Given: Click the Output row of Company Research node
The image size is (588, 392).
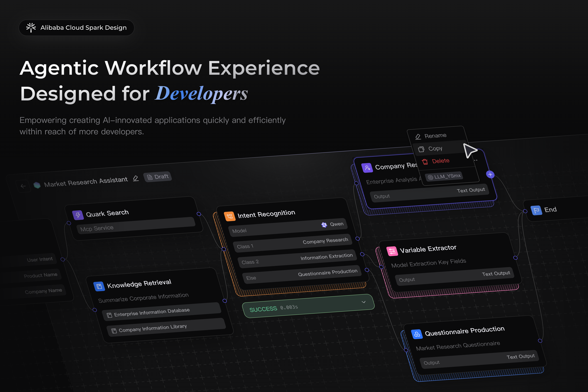Looking at the screenshot, I should pyautogui.click(x=429, y=193).
